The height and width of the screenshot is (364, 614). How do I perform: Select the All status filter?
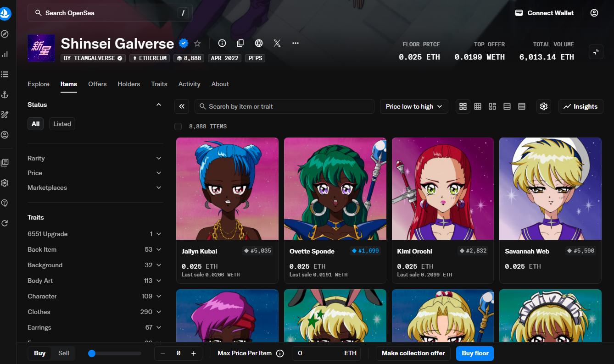point(36,124)
